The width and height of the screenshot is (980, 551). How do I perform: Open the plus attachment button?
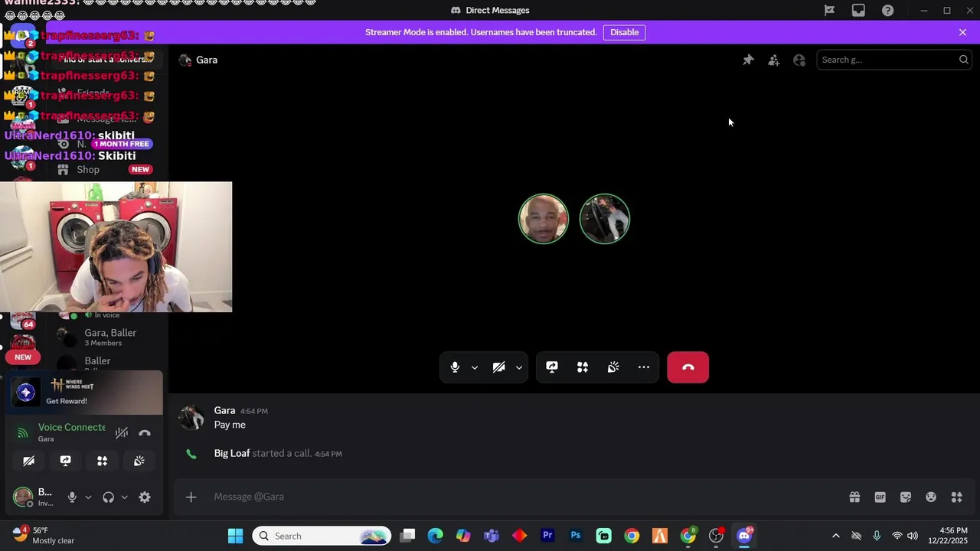[x=191, y=497]
